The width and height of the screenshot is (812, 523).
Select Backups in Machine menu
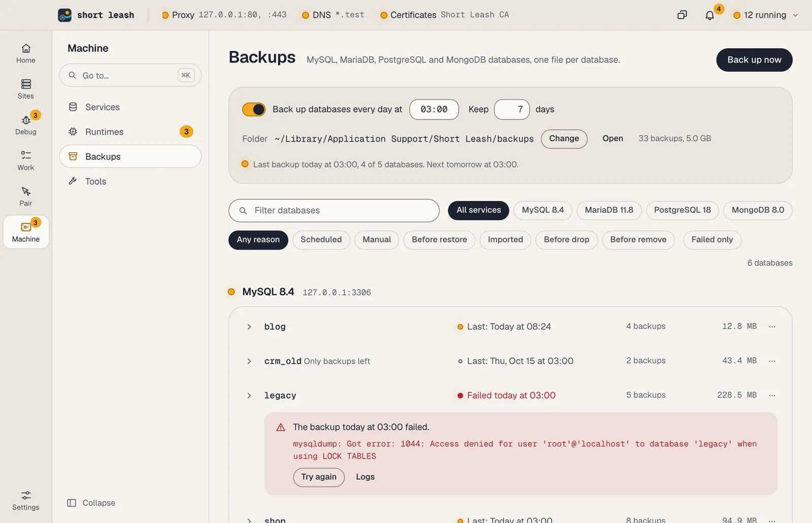click(130, 156)
